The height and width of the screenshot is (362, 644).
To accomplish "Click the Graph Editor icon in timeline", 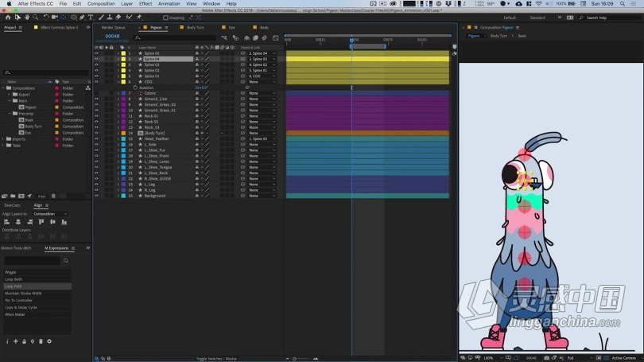I will pyautogui.click(x=276, y=38).
